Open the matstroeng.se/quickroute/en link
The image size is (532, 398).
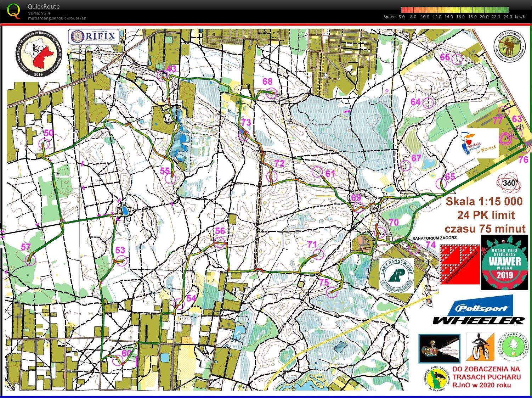[x=57, y=18]
